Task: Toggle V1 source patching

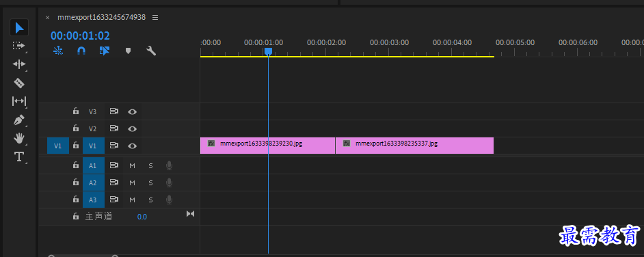Action: pyautogui.click(x=58, y=146)
